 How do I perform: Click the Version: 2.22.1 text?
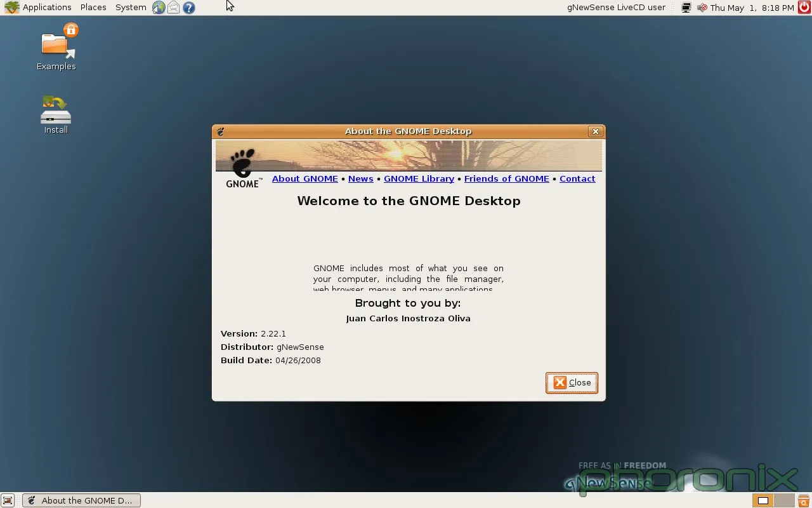253,334
